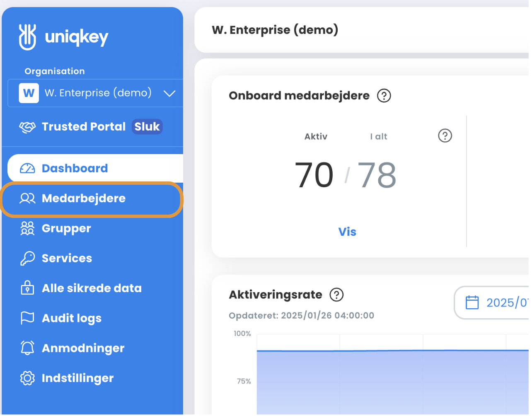
Task: Click the active count 70
Action: 314,175
